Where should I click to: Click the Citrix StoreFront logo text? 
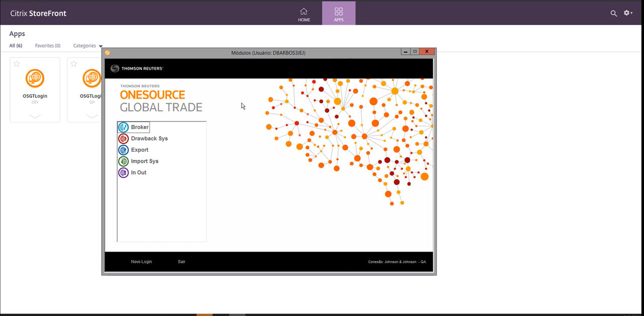[x=38, y=14]
